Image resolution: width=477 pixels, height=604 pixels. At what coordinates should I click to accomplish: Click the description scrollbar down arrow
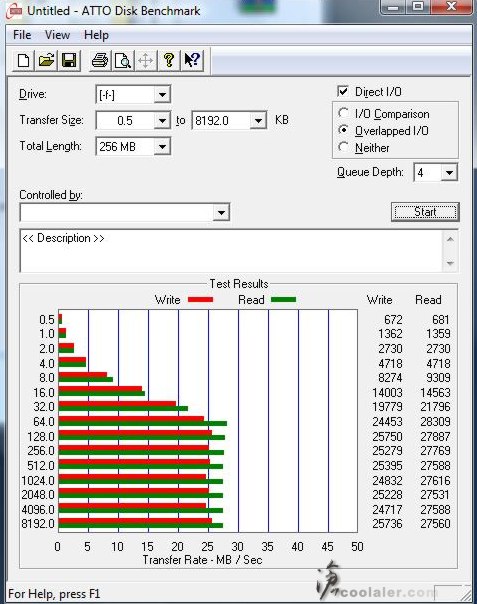tap(450, 263)
